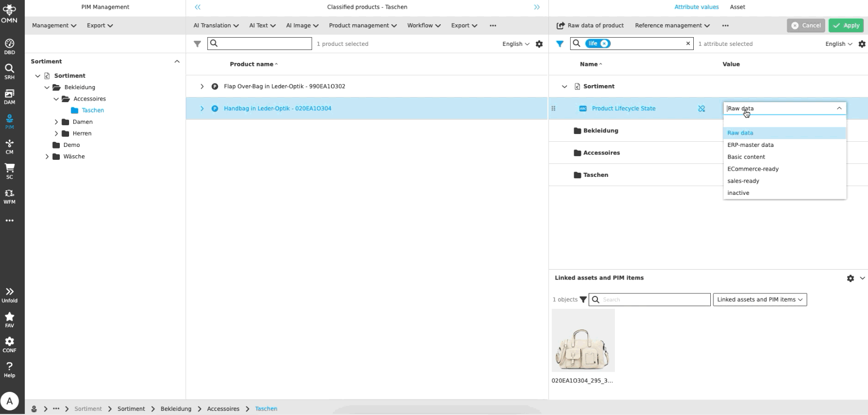Remove the 'life' filter chip
This screenshot has height=415, width=868.
[605, 44]
